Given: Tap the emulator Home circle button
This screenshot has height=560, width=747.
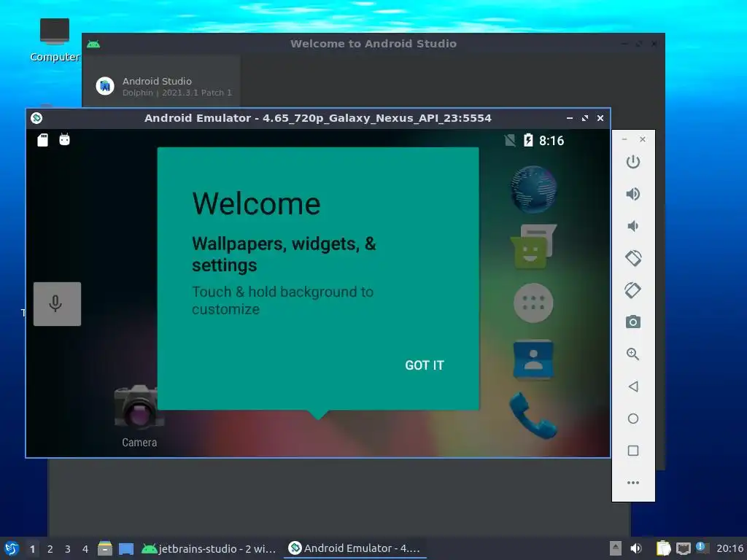Looking at the screenshot, I should 632,418.
